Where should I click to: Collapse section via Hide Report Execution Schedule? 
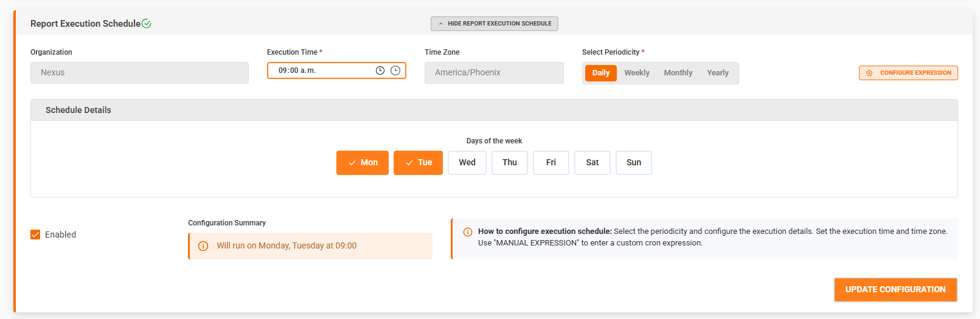[494, 24]
